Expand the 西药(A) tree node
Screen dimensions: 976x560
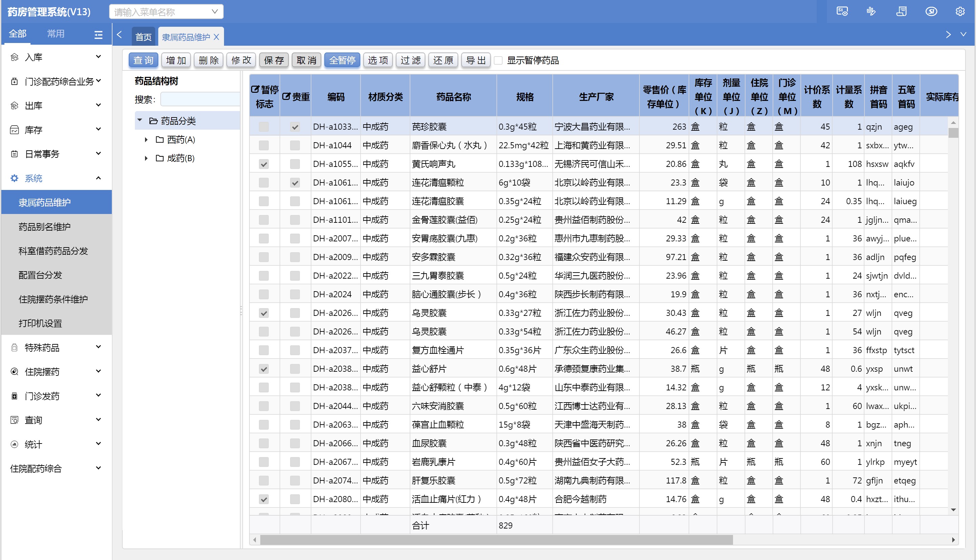click(146, 139)
